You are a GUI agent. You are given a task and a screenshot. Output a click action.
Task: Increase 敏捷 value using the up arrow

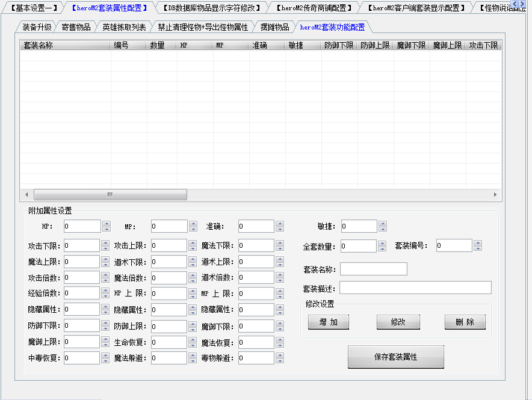coord(383,223)
